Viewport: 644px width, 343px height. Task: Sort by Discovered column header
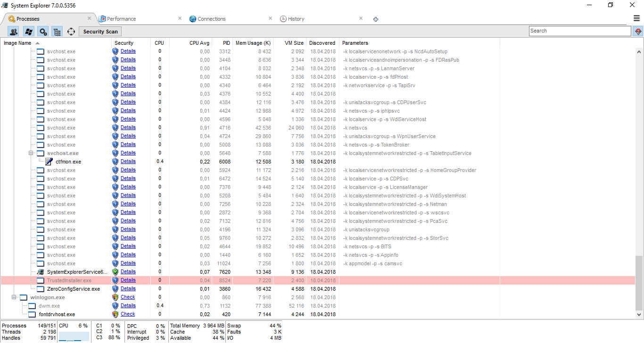click(322, 43)
